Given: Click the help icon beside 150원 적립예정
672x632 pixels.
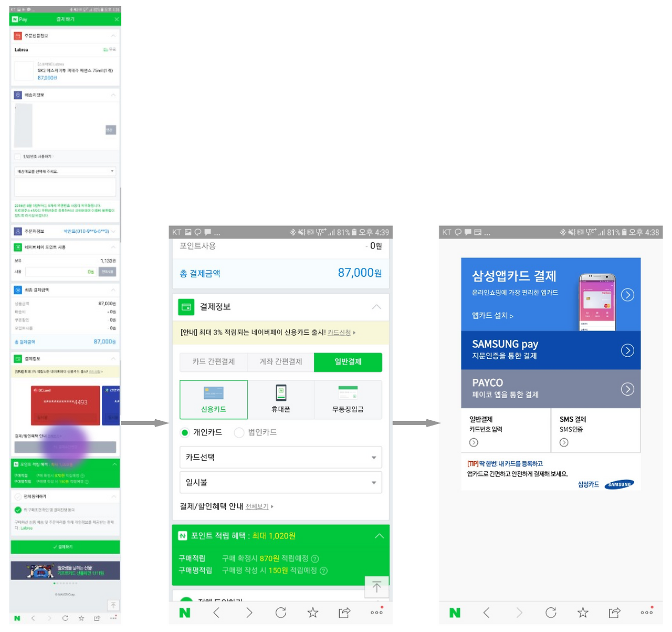Looking at the screenshot, I should click(x=323, y=571).
